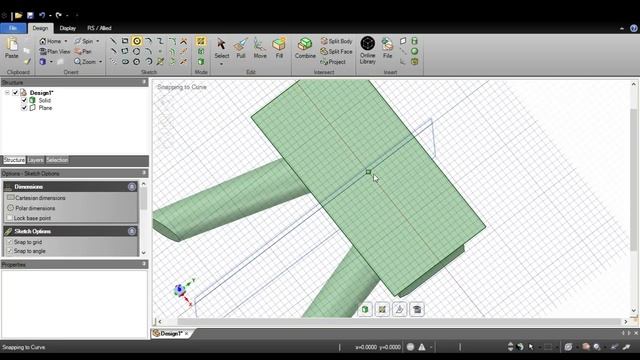
Task: Select the highlighted Circle sketch tool
Action: (x=137, y=41)
